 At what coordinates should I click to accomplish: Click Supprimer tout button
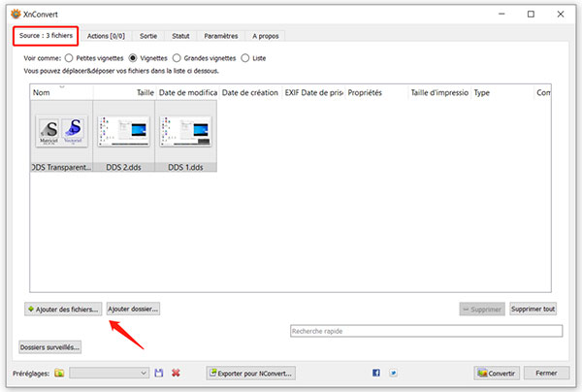click(x=533, y=309)
